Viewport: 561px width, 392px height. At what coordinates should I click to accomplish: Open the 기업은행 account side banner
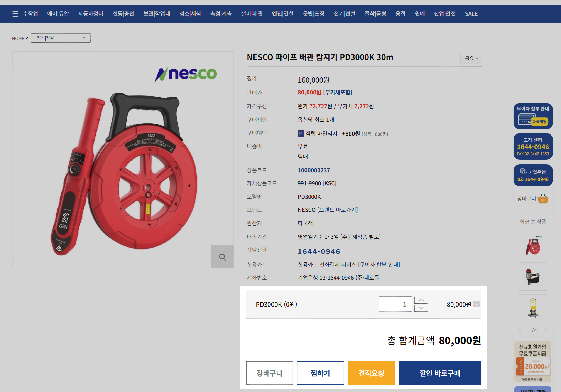coord(533,175)
